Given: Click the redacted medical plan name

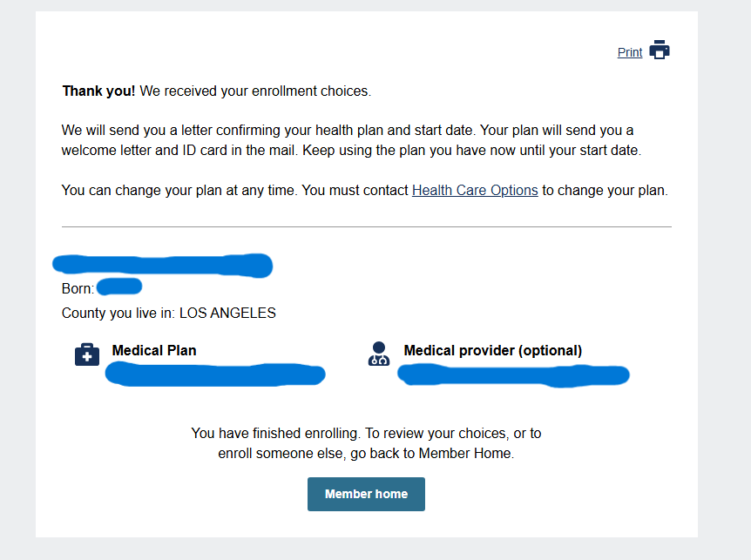Looking at the screenshot, I should [215, 374].
